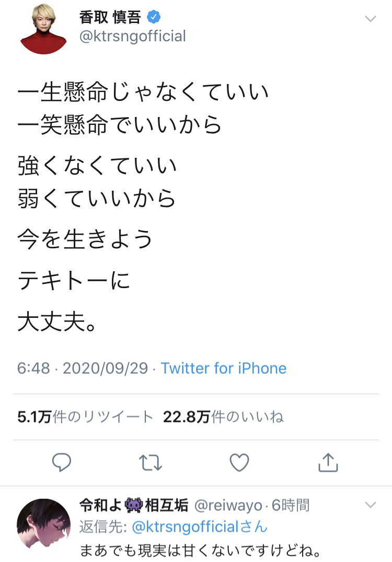Open Twitter for iPhone source link

pyautogui.click(x=225, y=368)
